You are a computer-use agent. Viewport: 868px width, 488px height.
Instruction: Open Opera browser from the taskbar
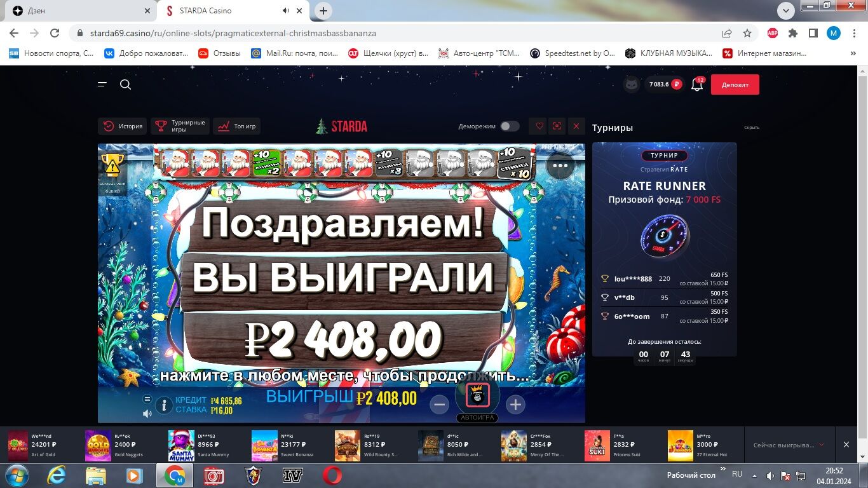click(332, 475)
